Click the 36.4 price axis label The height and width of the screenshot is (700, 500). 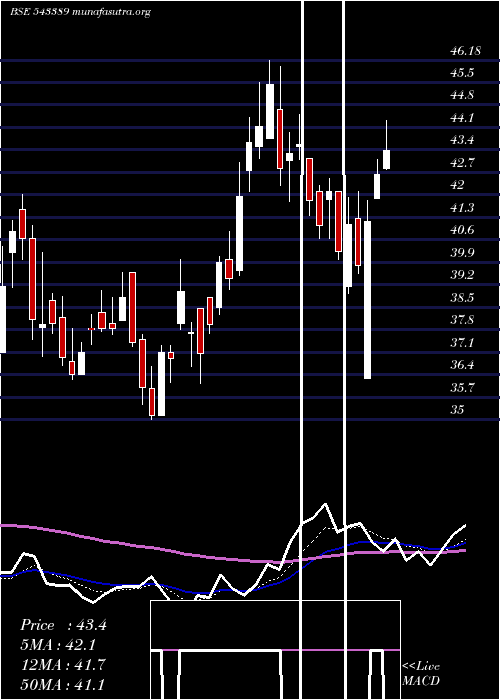462,365
